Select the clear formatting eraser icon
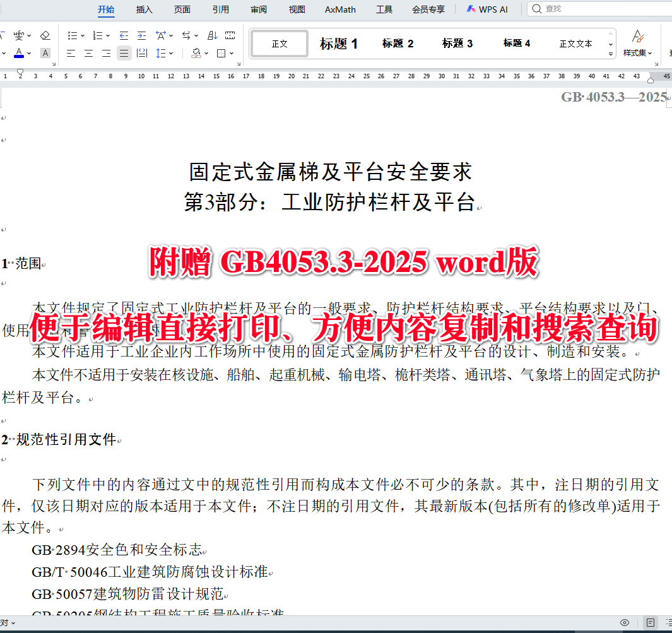Viewport: 672px width, 633px height. coord(45,35)
